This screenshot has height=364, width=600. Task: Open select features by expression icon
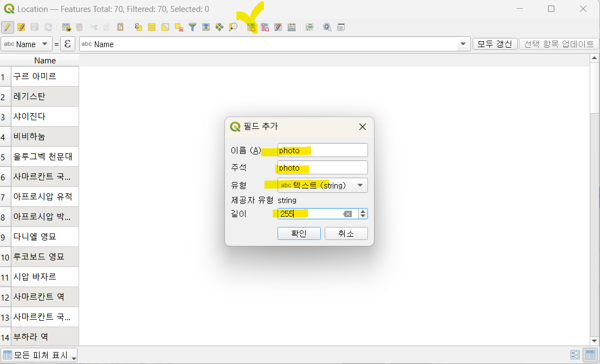coord(138,27)
